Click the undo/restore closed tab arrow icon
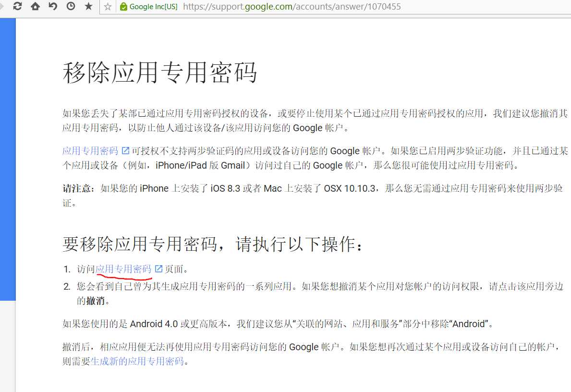This screenshot has width=571, height=392. point(53,6)
